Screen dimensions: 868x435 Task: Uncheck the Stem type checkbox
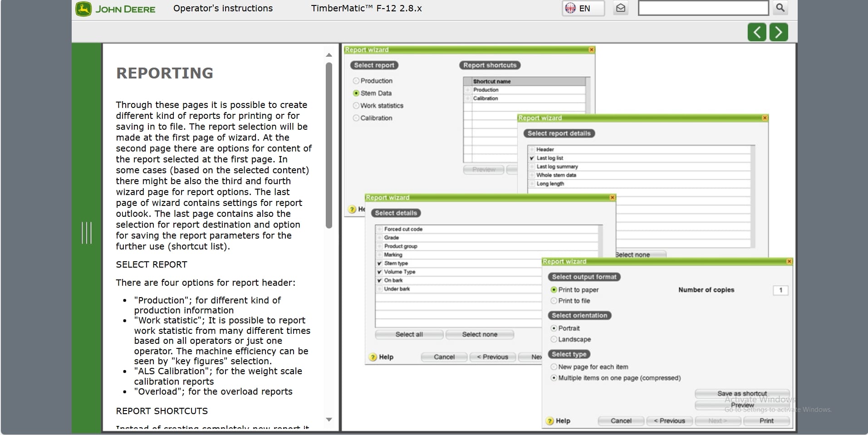point(379,263)
